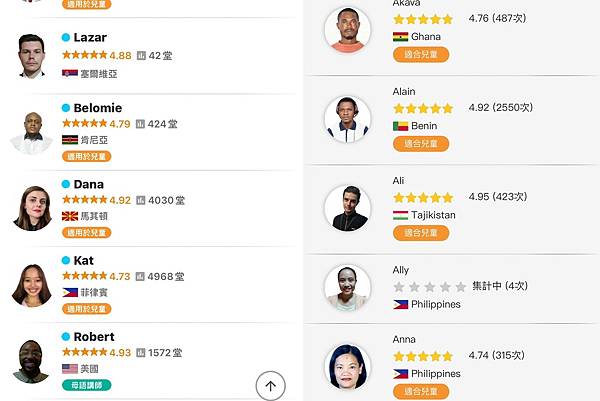Click the Serbia flag icon under Lazar
Viewport: 600px width, 401px height.
click(x=69, y=73)
